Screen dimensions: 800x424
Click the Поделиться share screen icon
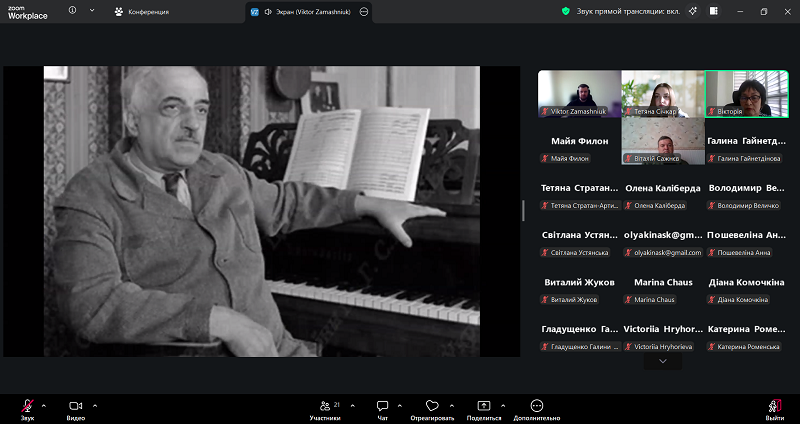click(x=484, y=406)
